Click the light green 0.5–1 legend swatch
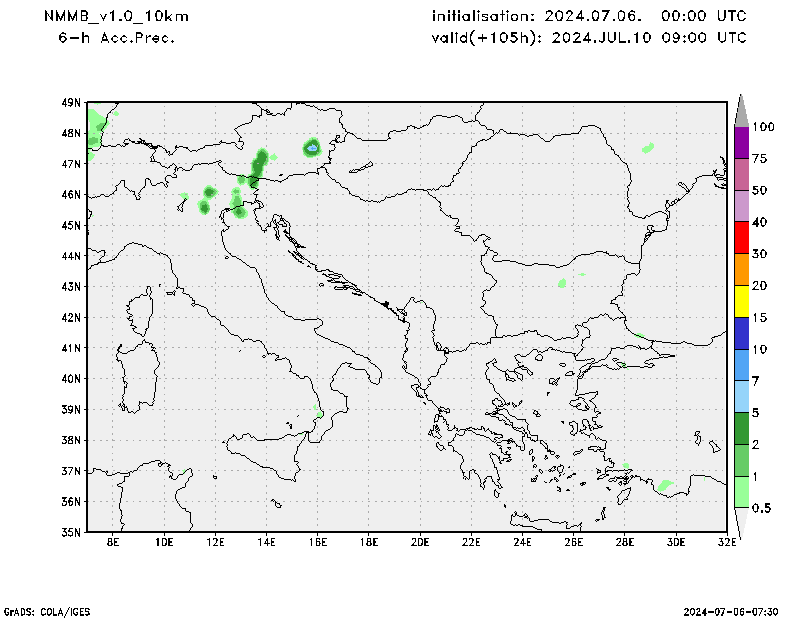800x618 pixels. tap(741, 492)
